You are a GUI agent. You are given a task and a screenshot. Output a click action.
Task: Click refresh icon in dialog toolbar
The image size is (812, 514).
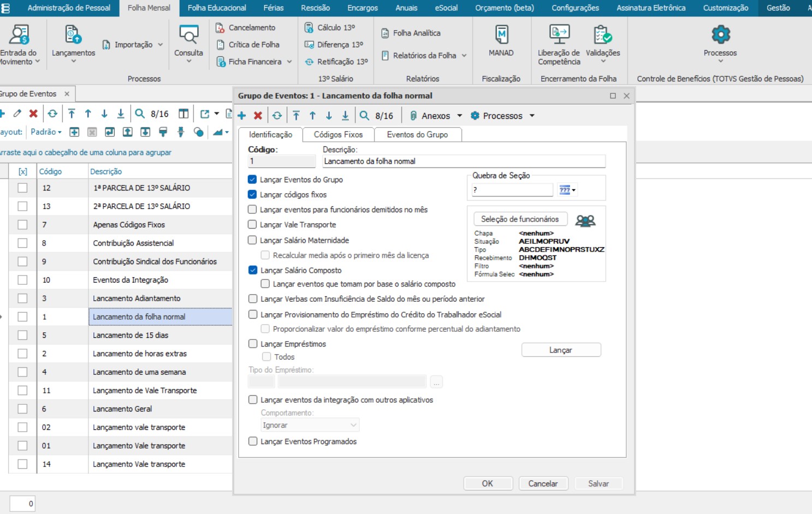[277, 116]
